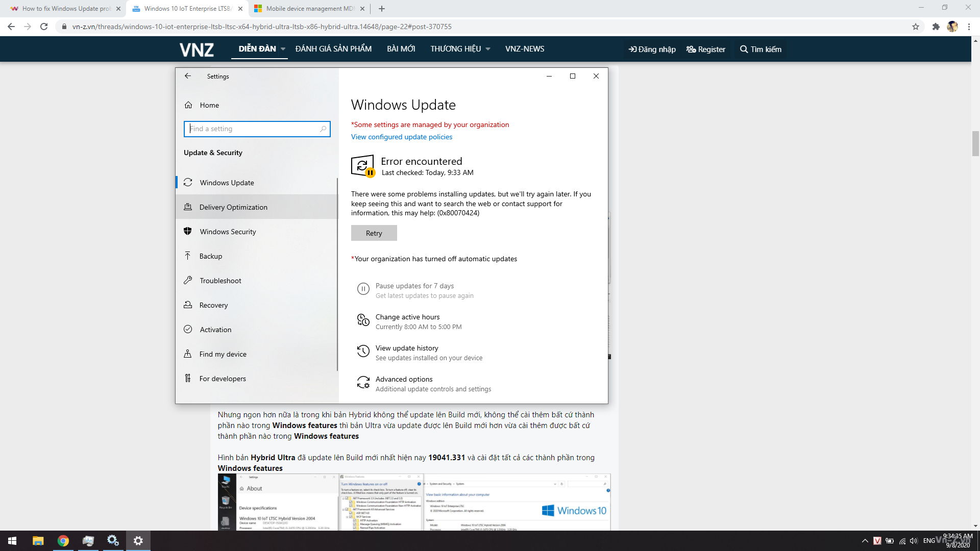Screen dimensions: 980x551
Task: Reload the page
Action: (44, 27)
